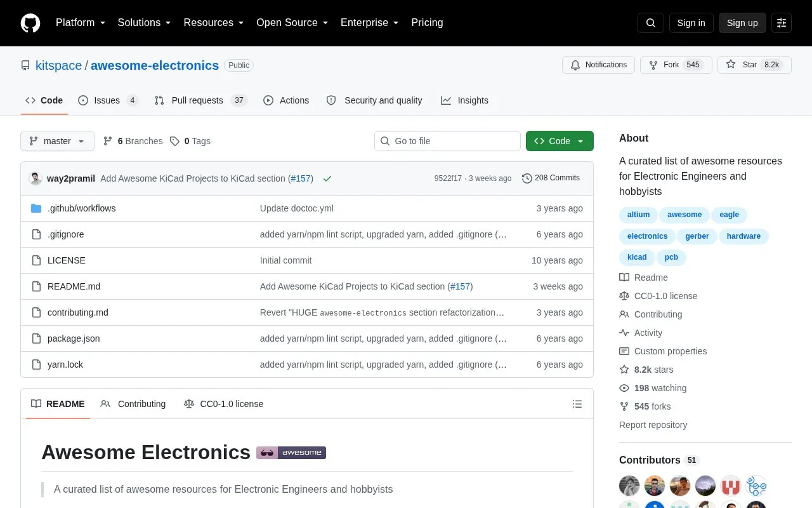Expand the Platform menu
The height and width of the screenshot is (508, 812).
tap(81, 23)
